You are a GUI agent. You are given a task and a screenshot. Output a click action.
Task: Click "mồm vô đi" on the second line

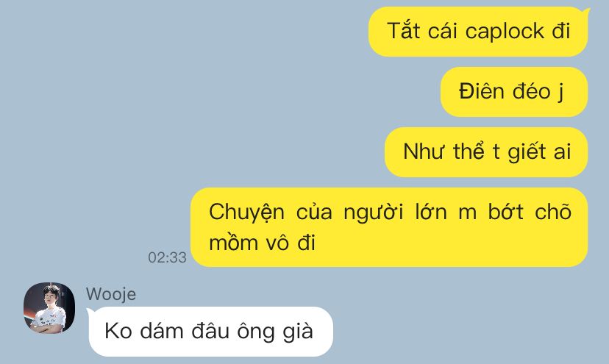tap(262, 243)
